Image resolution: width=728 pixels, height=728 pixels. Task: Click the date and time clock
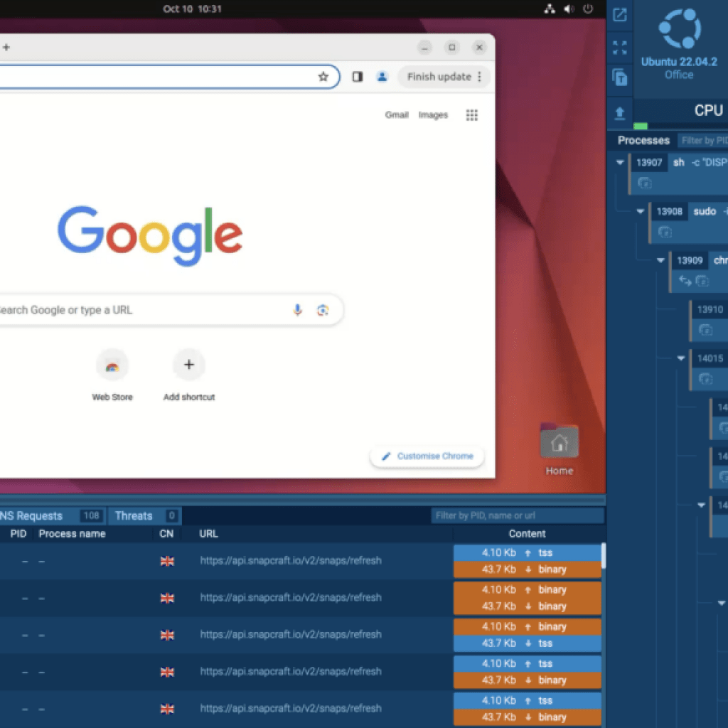pos(192,9)
